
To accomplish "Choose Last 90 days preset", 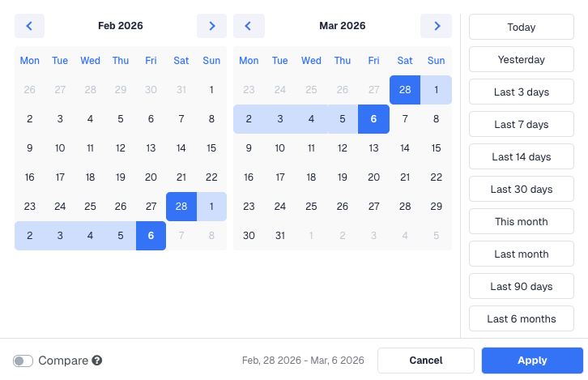I will pyautogui.click(x=521, y=286).
